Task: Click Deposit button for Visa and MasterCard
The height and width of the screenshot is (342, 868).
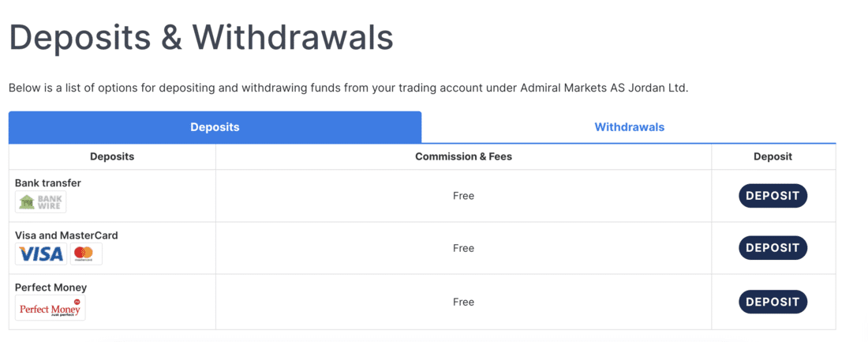Action: point(773,248)
